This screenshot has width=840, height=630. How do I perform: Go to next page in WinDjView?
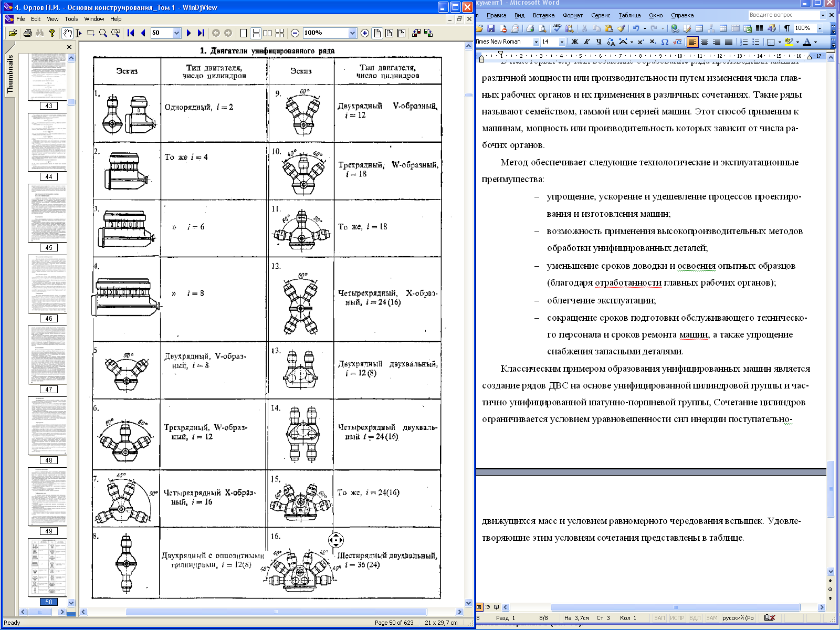pyautogui.click(x=189, y=33)
